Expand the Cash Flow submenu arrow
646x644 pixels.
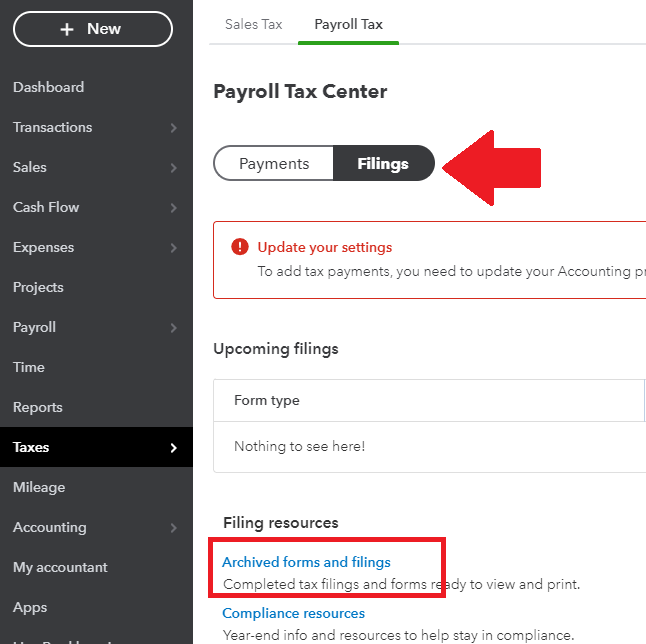(x=174, y=208)
